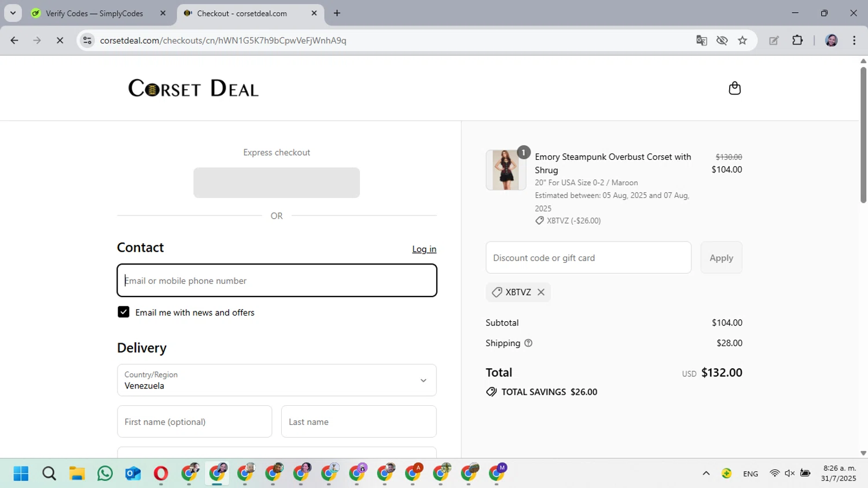Go back to the previous page
This screenshot has height=488, width=868.
coord(14,41)
